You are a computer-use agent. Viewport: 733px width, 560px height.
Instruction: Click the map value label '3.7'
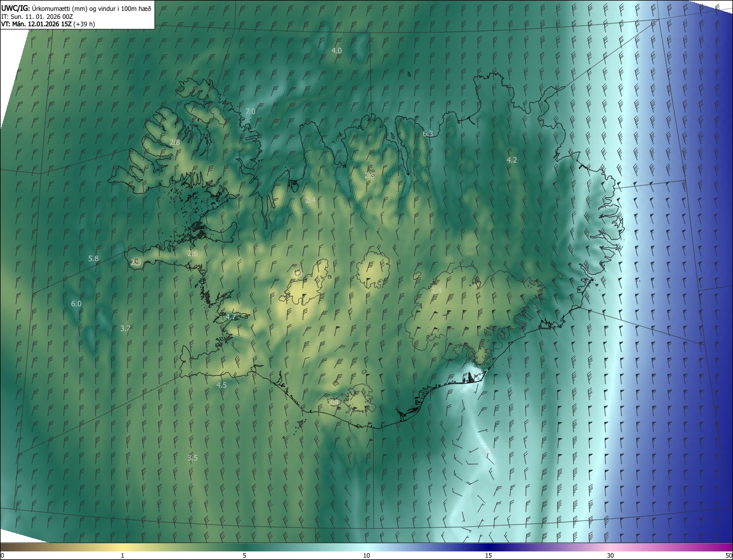(125, 328)
